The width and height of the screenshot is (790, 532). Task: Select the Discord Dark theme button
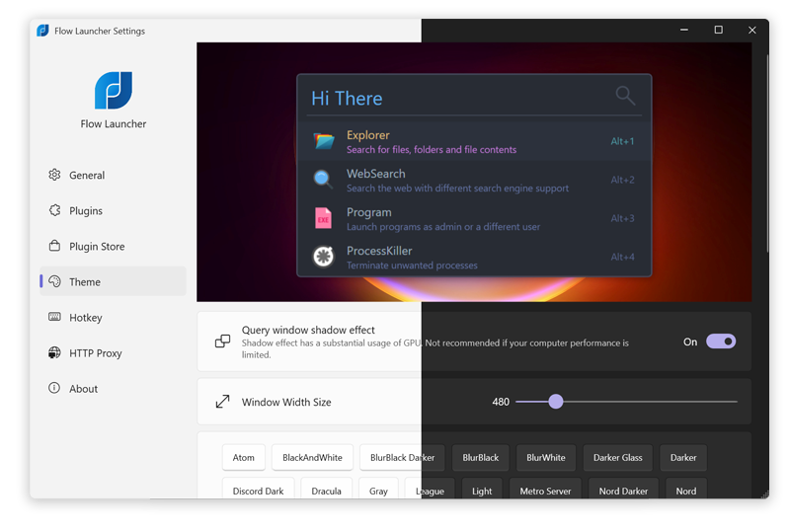click(x=258, y=489)
